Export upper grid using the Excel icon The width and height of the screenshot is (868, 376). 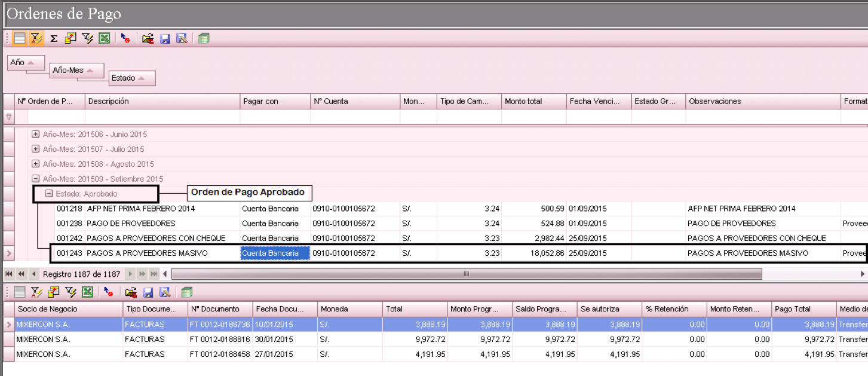coord(105,39)
